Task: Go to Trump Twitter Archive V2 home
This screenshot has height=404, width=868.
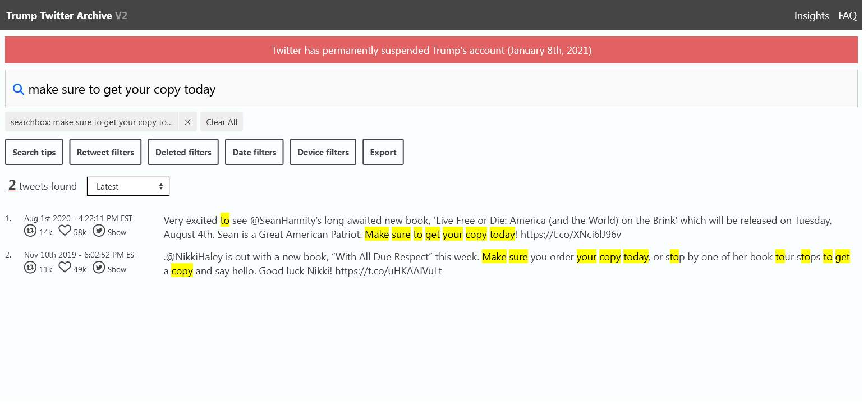Action: click(x=67, y=16)
